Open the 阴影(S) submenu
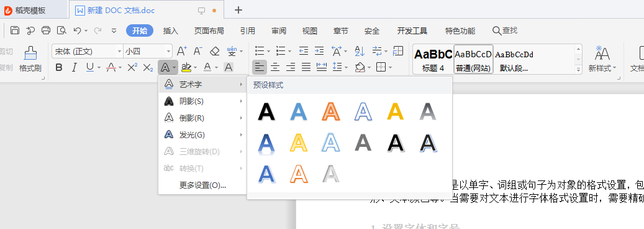 coord(202,101)
